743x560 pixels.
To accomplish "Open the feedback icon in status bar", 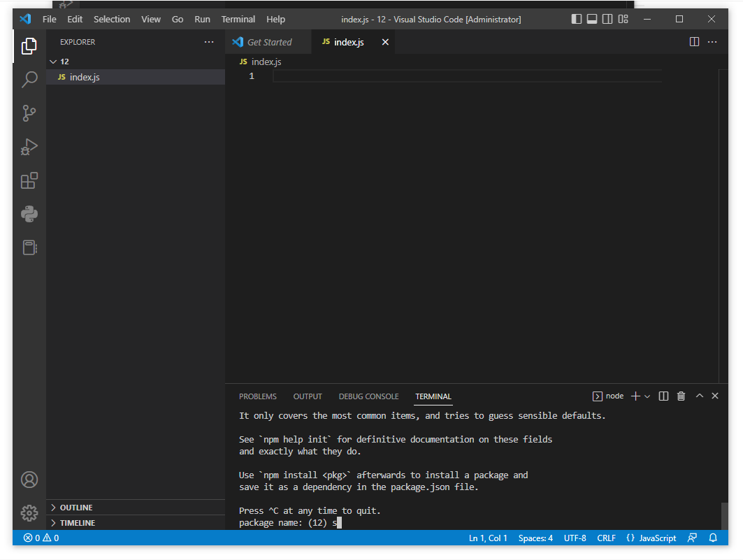I will tap(692, 538).
